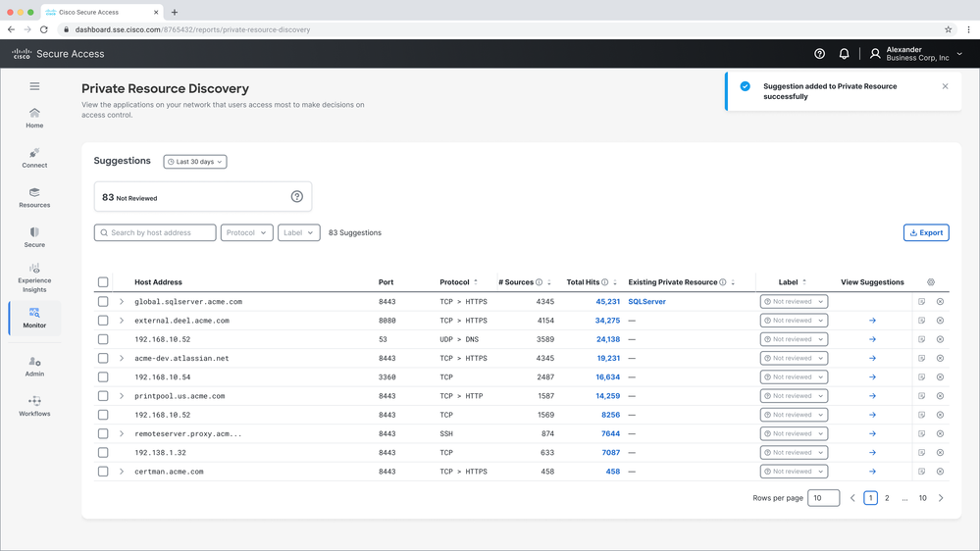Check the global.sqlserver.acme.com row checkbox

click(103, 302)
